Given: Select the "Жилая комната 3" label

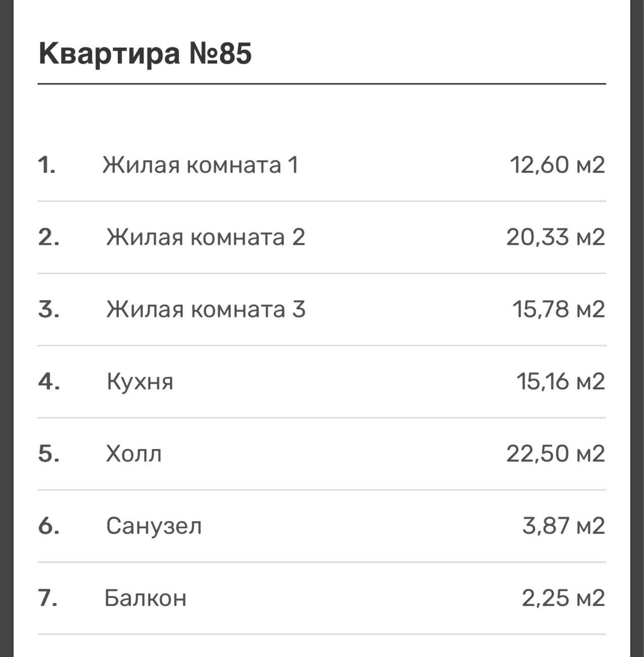Looking at the screenshot, I should tap(205, 309).
